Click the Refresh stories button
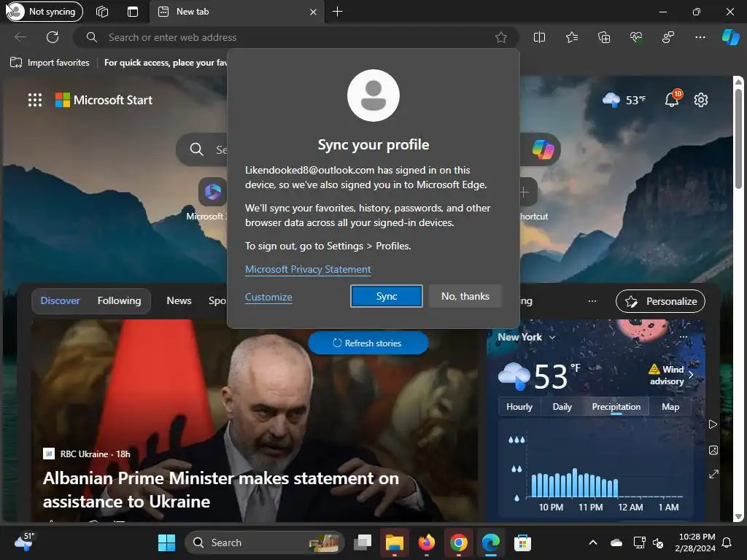This screenshot has height=560, width=747. (x=368, y=343)
